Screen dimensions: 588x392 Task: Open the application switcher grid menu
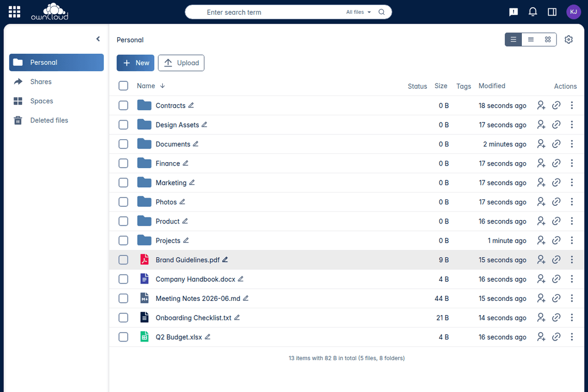tap(15, 12)
